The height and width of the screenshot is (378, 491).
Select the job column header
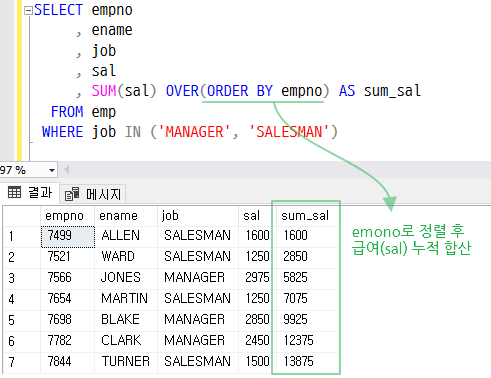198,216
